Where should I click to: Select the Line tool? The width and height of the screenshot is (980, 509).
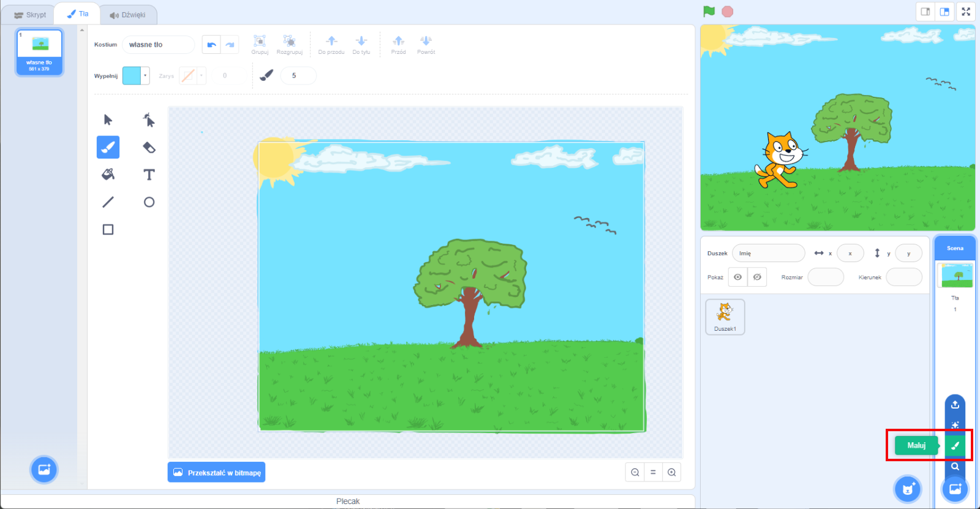[108, 202]
